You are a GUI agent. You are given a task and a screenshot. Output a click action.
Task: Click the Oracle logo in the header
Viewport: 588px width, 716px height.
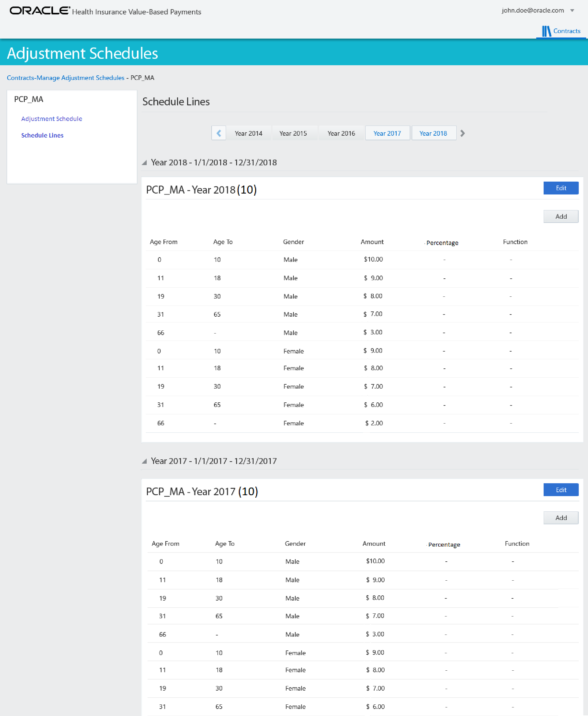[39, 11]
